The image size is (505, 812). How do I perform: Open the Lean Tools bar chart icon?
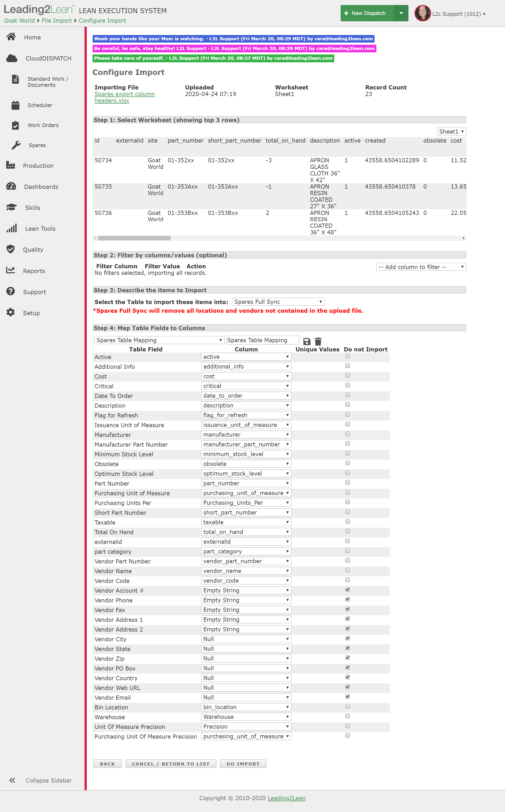point(12,228)
